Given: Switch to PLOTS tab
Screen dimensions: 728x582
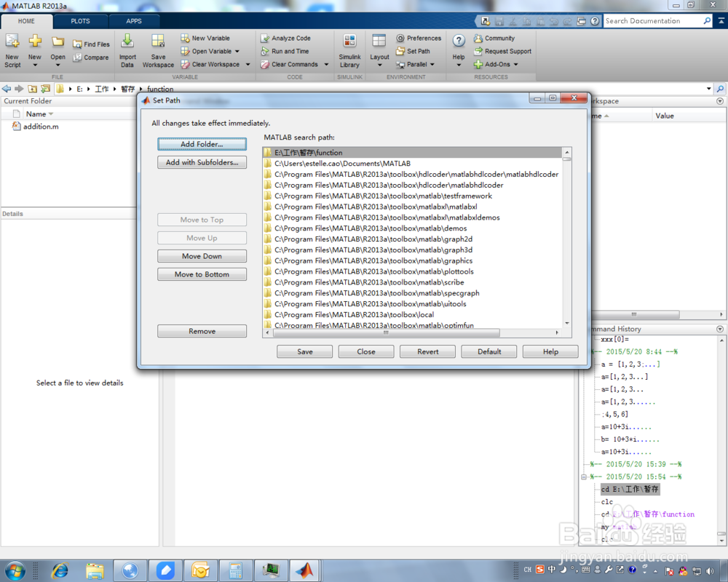Looking at the screenshot, I should coord(80,21).
